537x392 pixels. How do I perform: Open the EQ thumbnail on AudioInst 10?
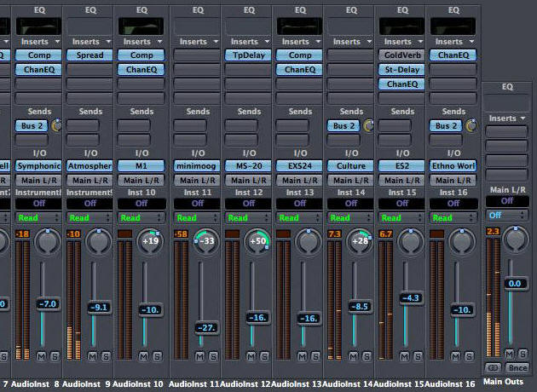[x=141, y=26]
